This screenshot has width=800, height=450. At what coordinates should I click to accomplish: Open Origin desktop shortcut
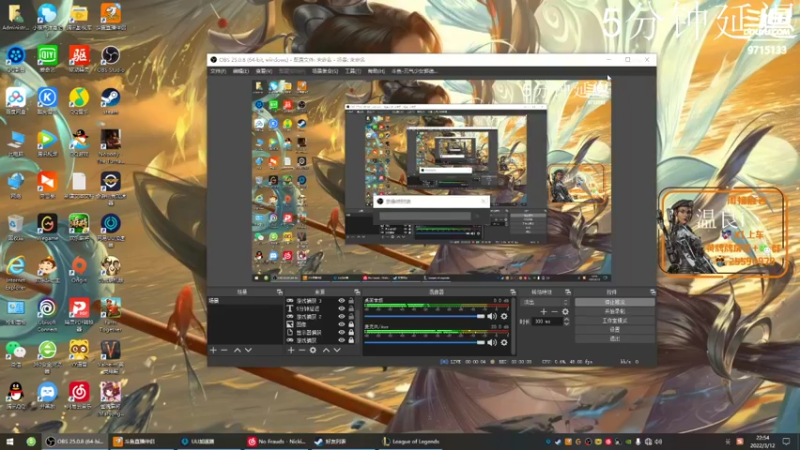click(x=79, y=269)
